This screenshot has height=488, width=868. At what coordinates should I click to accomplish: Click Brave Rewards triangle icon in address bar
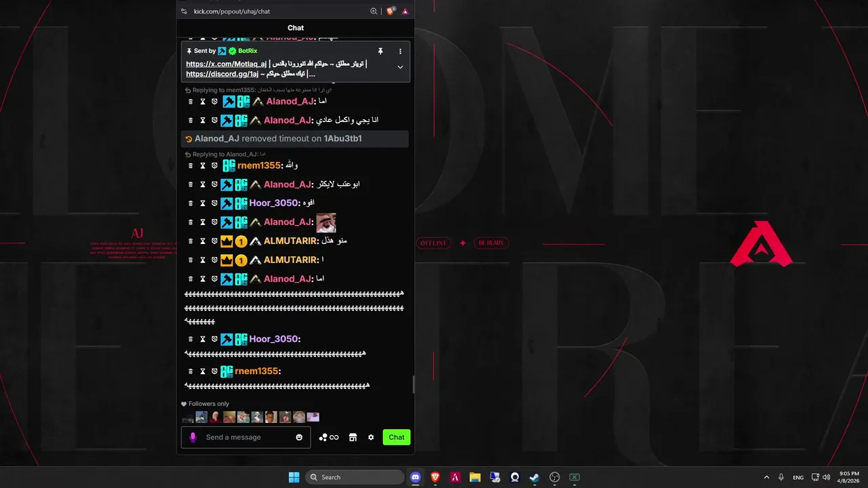click(x=405, y=11)
